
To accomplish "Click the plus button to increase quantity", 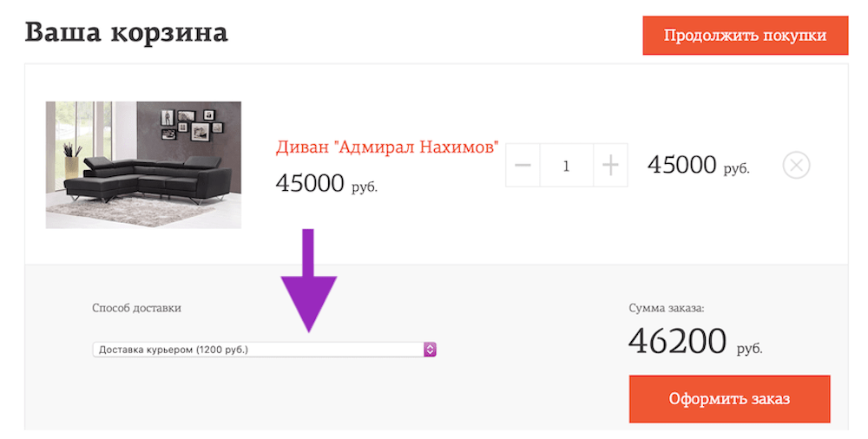I will click(611, 165).
